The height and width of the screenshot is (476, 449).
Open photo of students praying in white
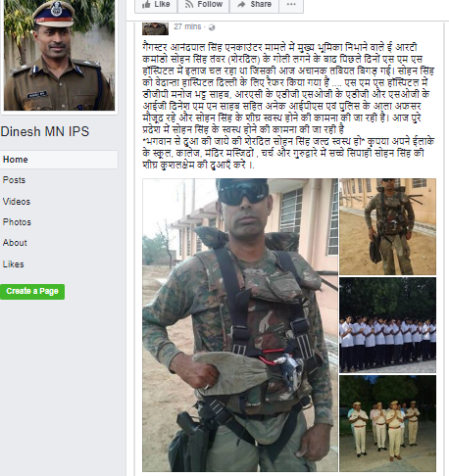tap(387, 325)
